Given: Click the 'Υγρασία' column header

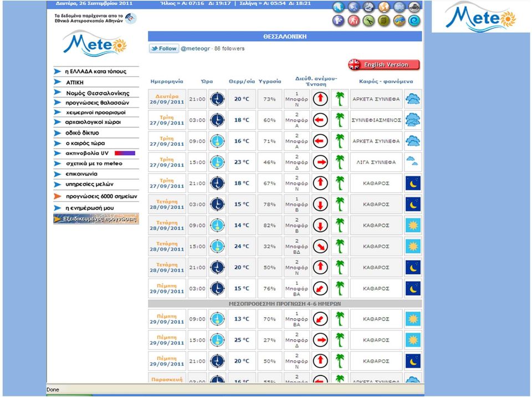Looking at the screenshot, I should click(270, 82).
